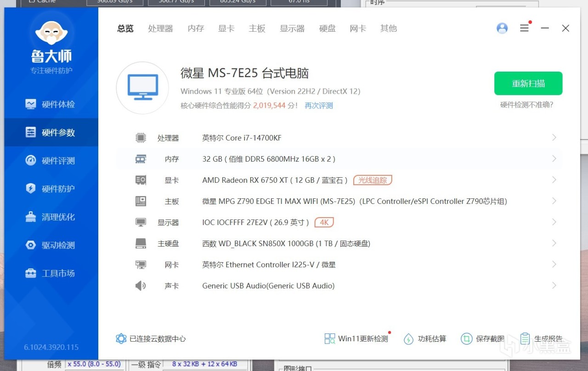The width and height of the screenshot is (588, 371).
Task: Go to the 硬盘 tab
Action: point(328,28)
